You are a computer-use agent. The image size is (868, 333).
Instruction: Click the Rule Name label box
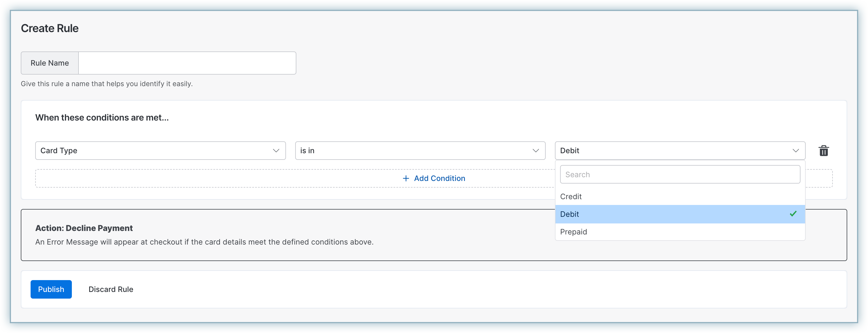(50, 63)
